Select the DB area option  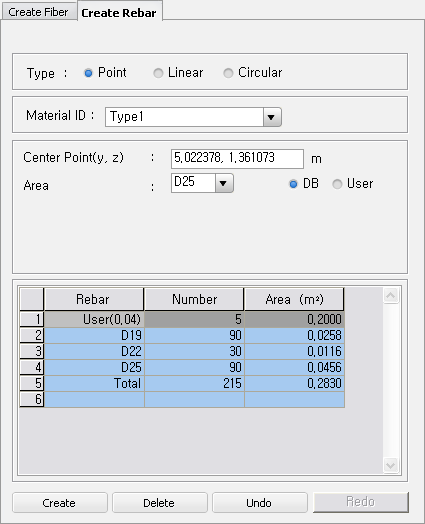[x=293, y=184]
